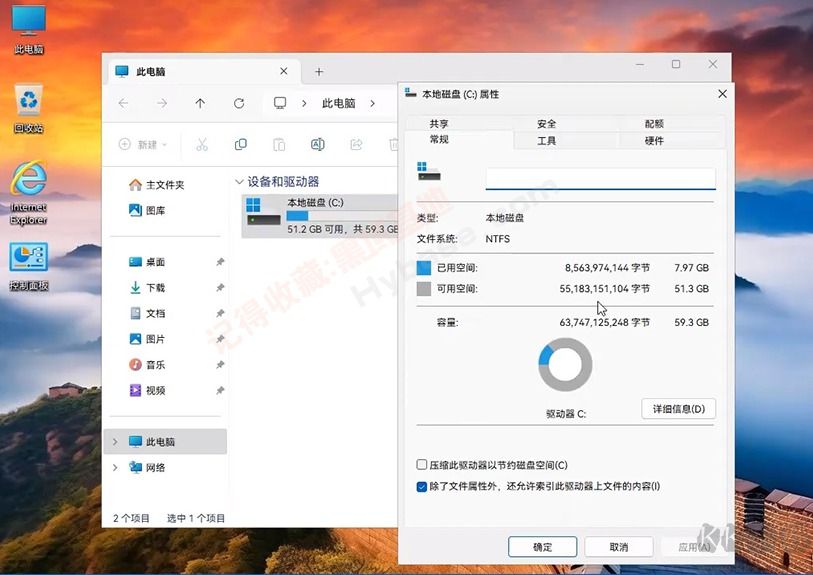
Task: Open a new Explorer tab with plus
Action: tap(319, 72)
